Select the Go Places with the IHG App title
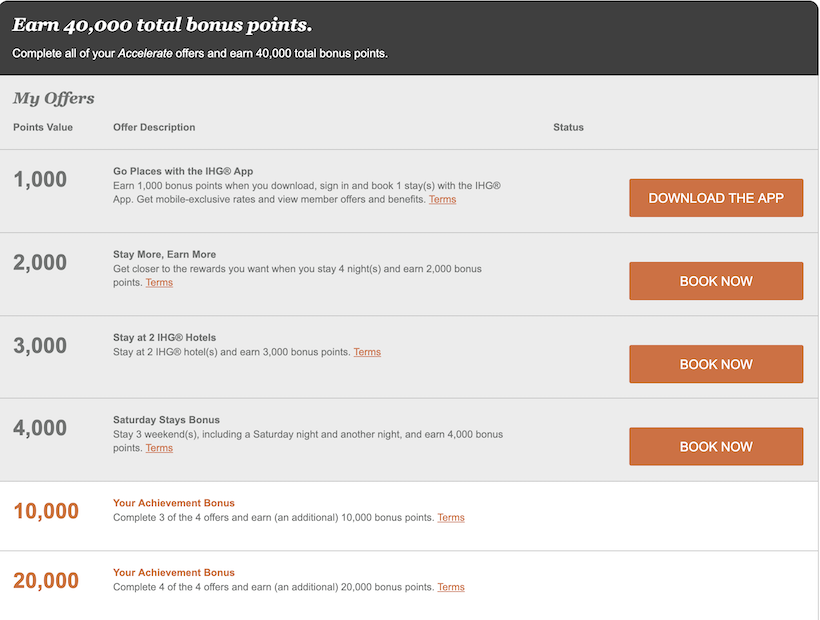820x620 pixels. [x=183, y=171]
